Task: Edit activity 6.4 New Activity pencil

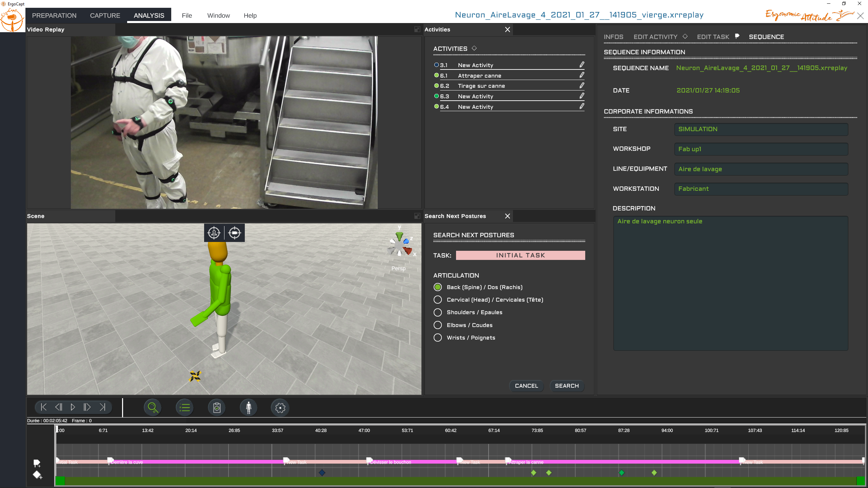Action: (x=582, y=106)
